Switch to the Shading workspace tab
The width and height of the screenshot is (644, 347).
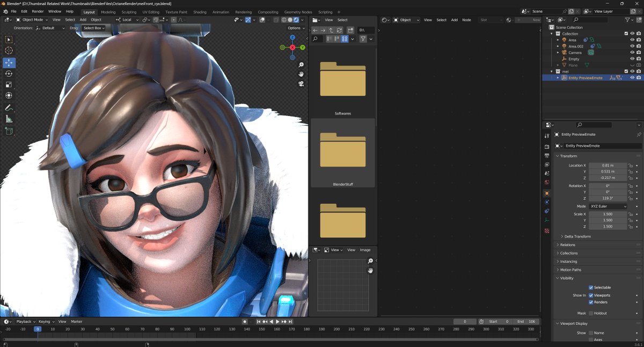click(200, 12)
